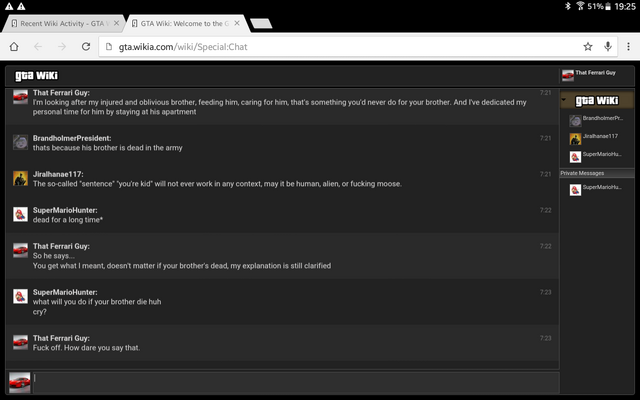Click the Private Messages header

pos(597,173)
